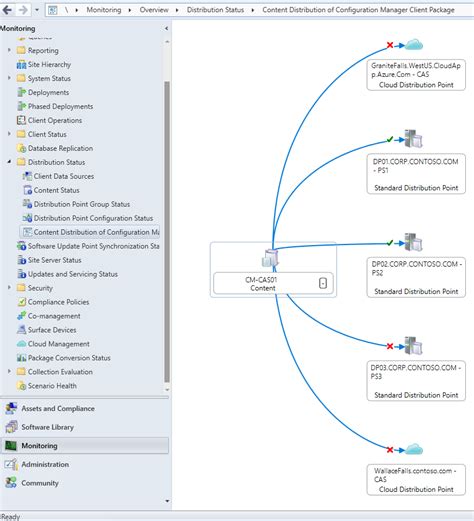The width and height of the screenshot is (474, 521).
Task: Click the back navigation arrow
Action: click(x=7, y=10)
